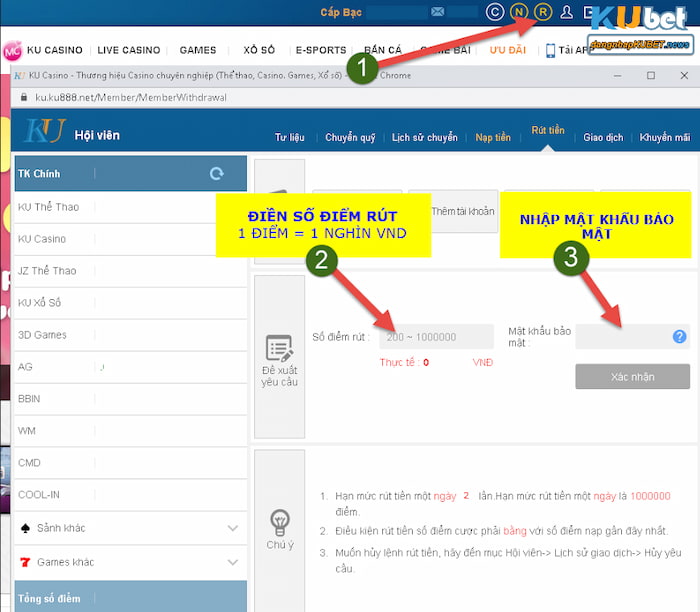This screenshot has height=612, width=700.
Task: Select the CMD wallet row
Action: click(x=130, y=463)
